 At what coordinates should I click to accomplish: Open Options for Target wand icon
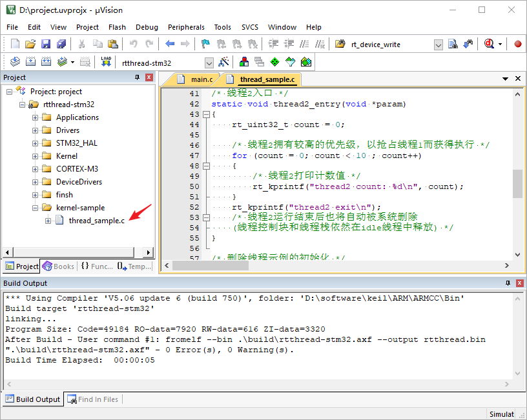pos(223,62)
